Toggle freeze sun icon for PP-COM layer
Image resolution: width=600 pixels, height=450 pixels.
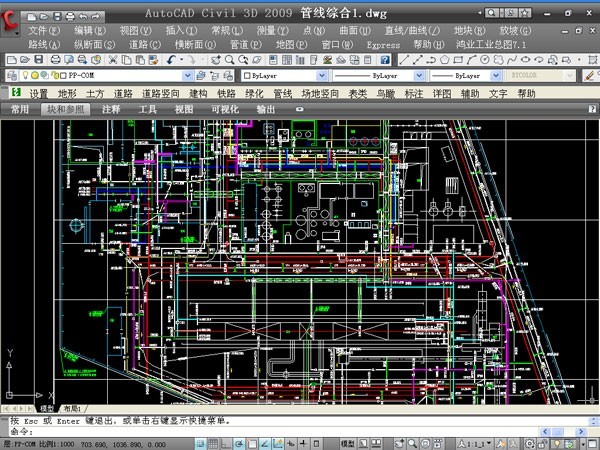coord(34,75)
